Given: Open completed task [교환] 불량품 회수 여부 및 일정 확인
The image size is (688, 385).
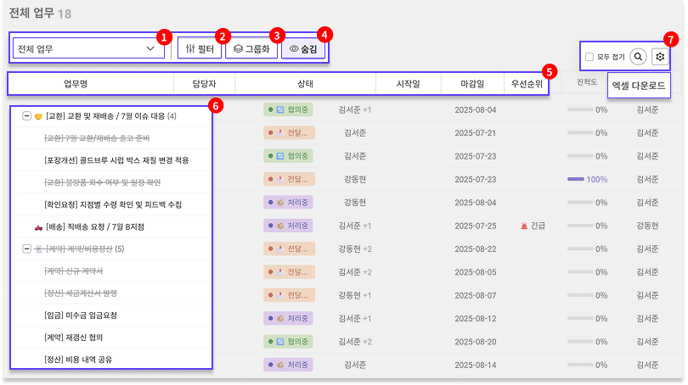Looking at the screenshot, I should 102,182.
